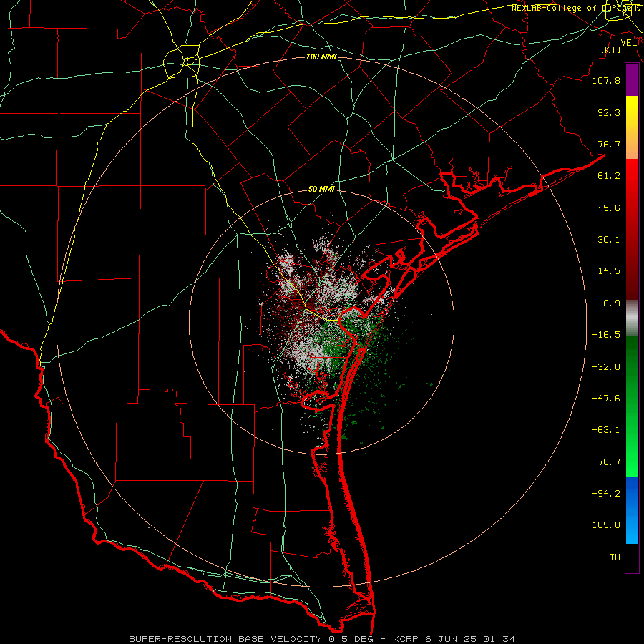644x644 pixels.
Task: Click the Super-Resolution Base Velocity caption text
Action: (322, 639)
